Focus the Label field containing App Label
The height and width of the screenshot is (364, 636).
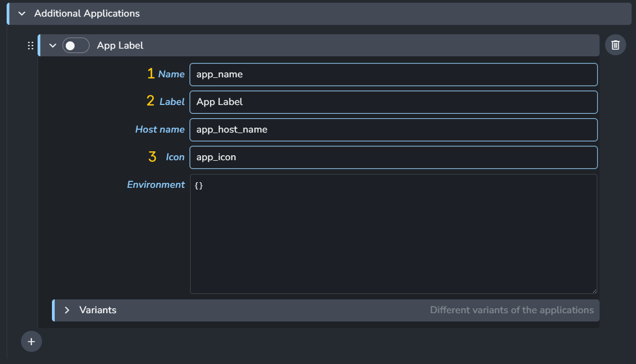pos(393,102)
